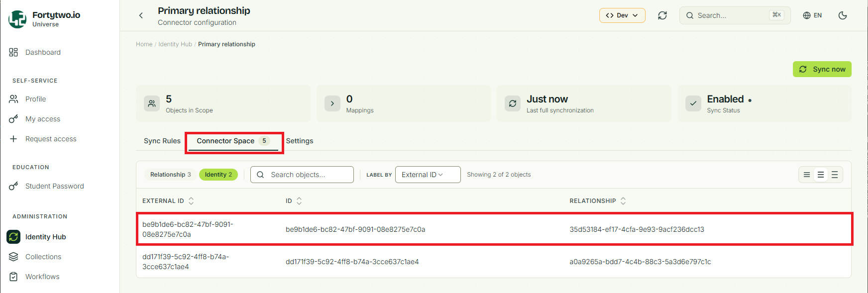Go to My access

[43, 119]
